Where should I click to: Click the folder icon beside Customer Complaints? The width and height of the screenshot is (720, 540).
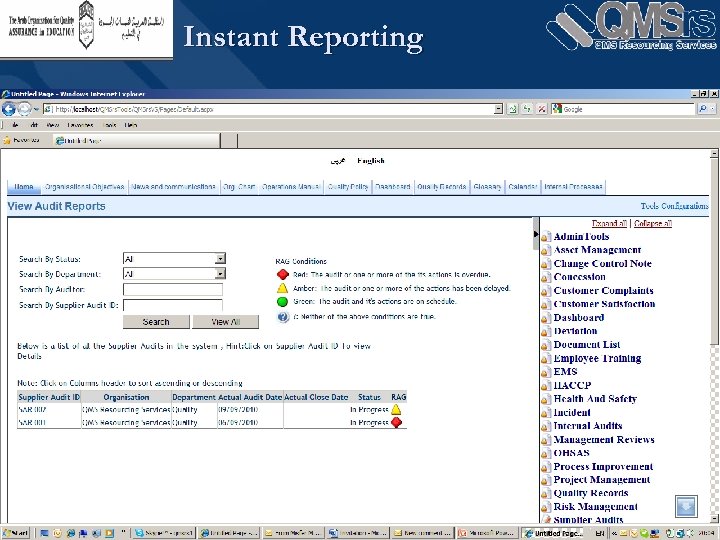(x=545, y=292)
